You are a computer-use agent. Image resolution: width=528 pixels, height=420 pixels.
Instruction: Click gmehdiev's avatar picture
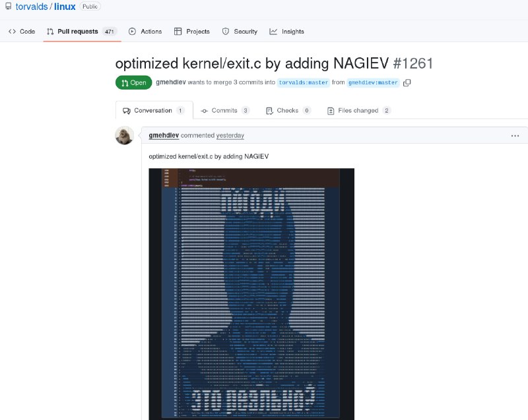pos(125,136)
